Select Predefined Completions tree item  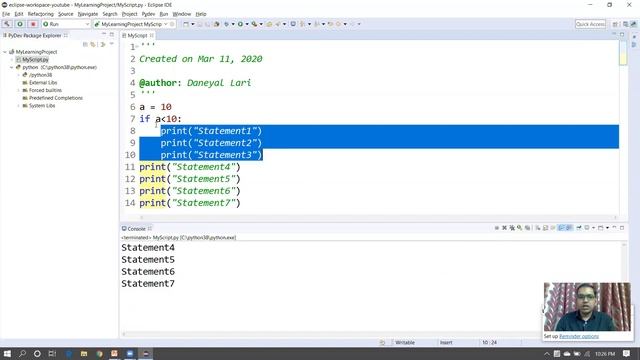point(56,98)
